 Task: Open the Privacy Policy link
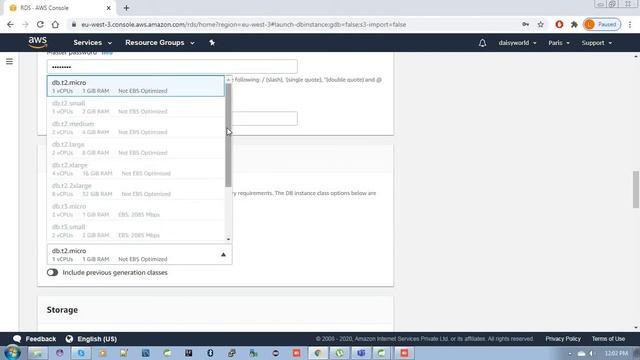pyautogui.click(x=563, y=339)
